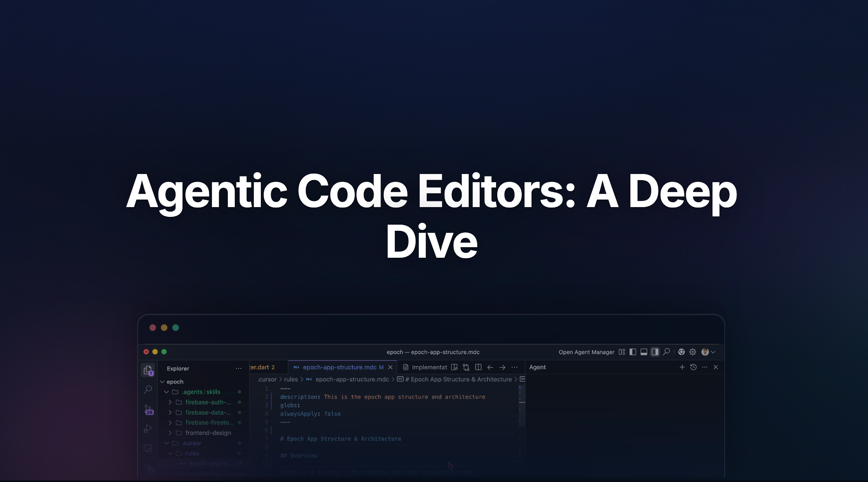Toggle the primary sidebar visibility
This screenshot has height=482, width=868.
(x=633, y=352)
